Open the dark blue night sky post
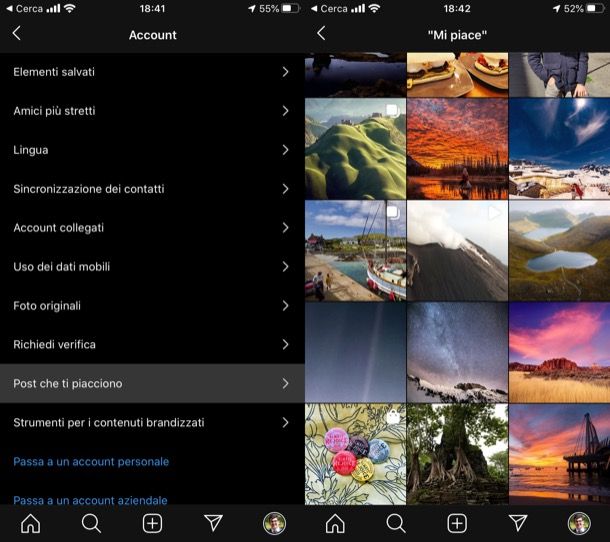Image resolution: width=610 pixels, height=542 pixels. click(x=355, y=353)
